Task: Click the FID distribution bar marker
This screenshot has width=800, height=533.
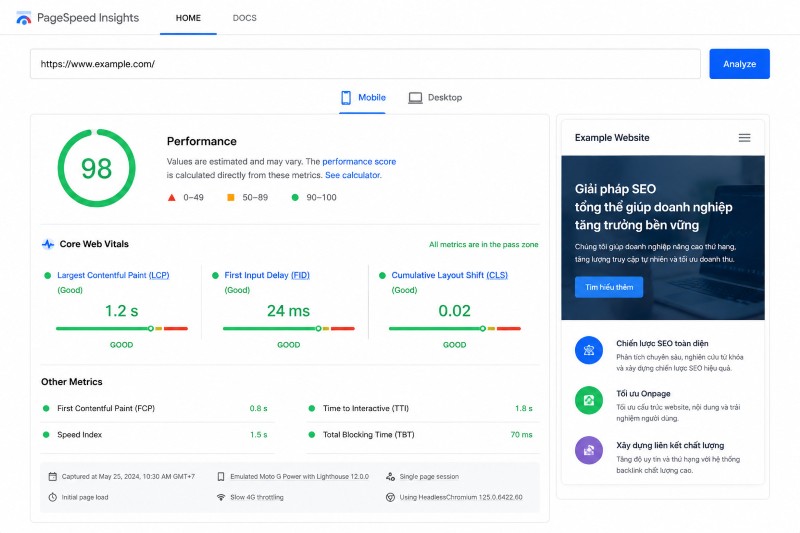Action: [x=318, y=328]
